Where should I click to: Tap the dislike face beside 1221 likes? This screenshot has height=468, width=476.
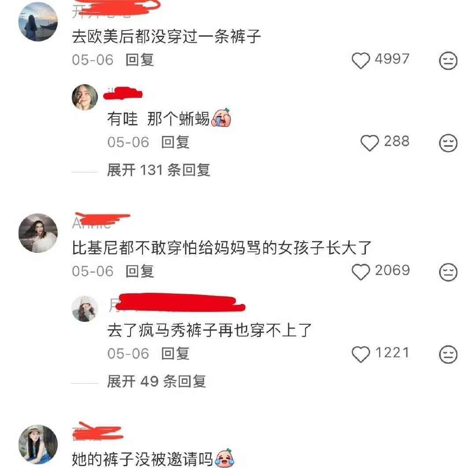point(448,354)
